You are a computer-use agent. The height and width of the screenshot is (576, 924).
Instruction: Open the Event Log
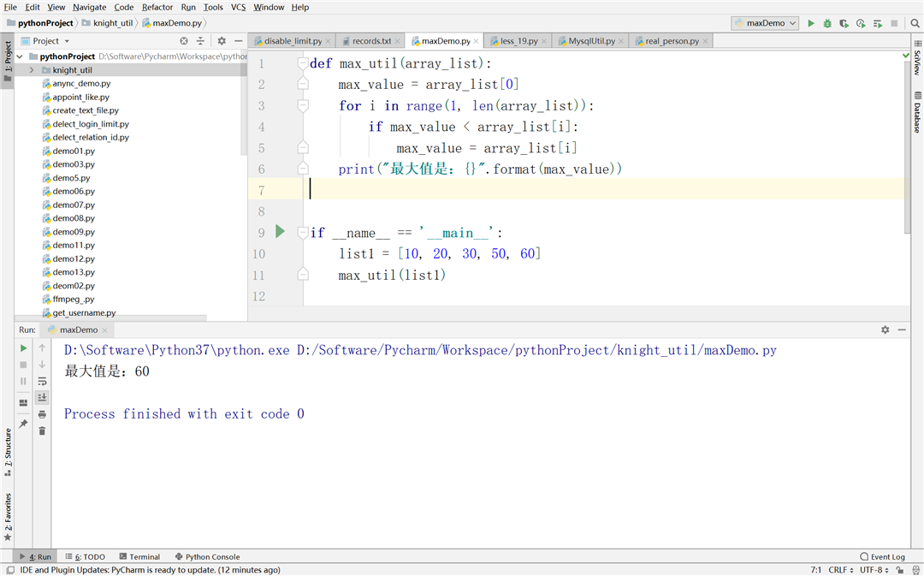click(x=882, y=556)
